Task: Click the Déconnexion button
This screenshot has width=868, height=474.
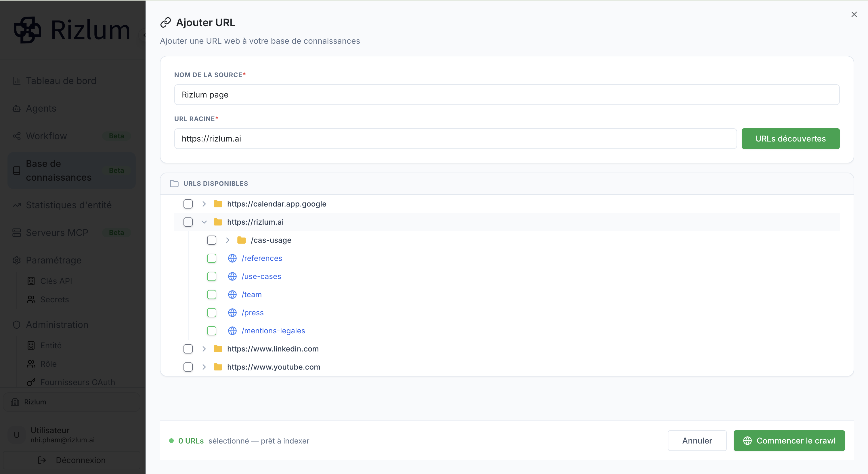Action: pyautogui.click(x=71, y=460)
